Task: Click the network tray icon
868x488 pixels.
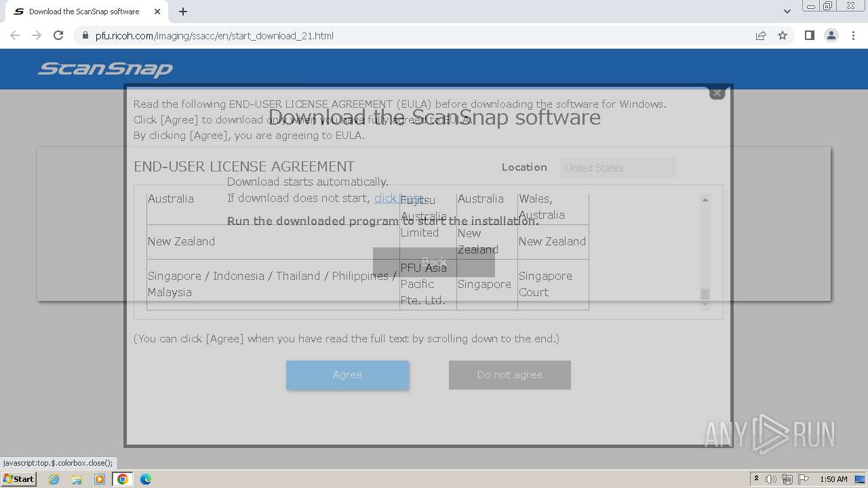Action: (787, 479)
